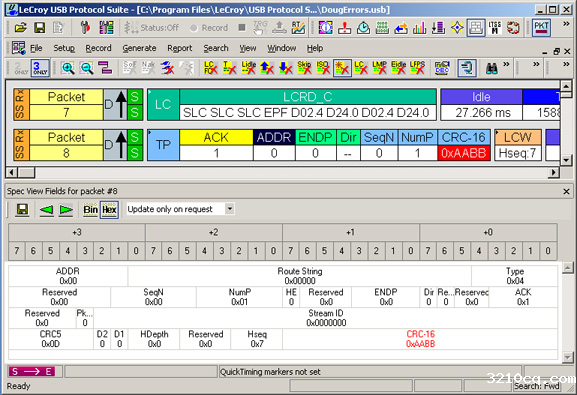Go to next packet with green right arrow
This screenshot has width=577, height=395.
66,210
